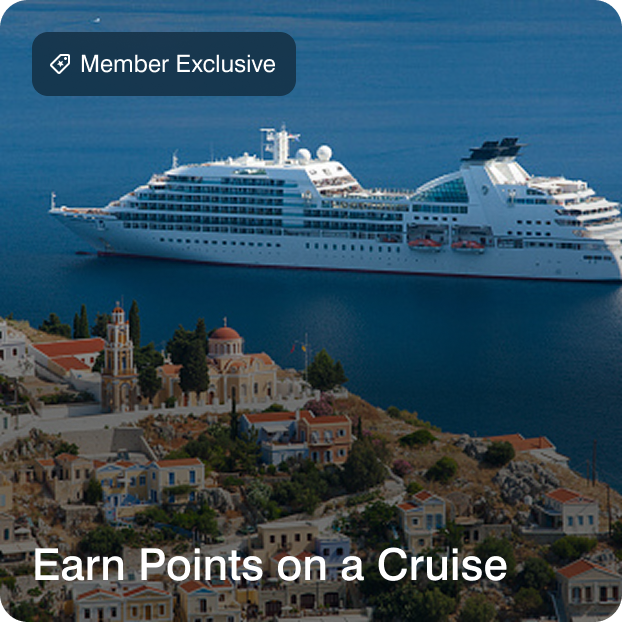This screenshot has width=622, height=622.
Task: Click the ship's radar domes on top deck
Action: [314, 154]
